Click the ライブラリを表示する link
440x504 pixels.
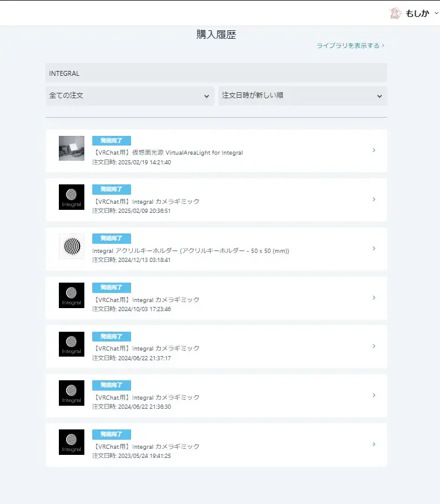pos(350,45)
